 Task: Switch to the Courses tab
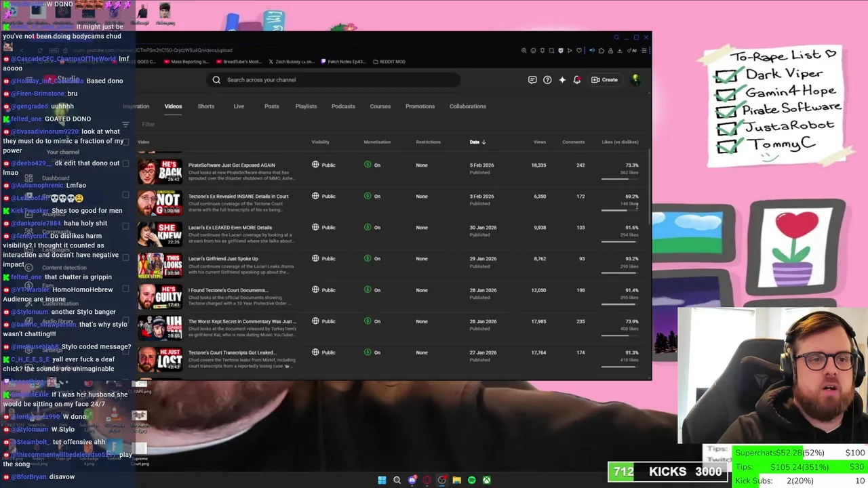click(380, 106)
